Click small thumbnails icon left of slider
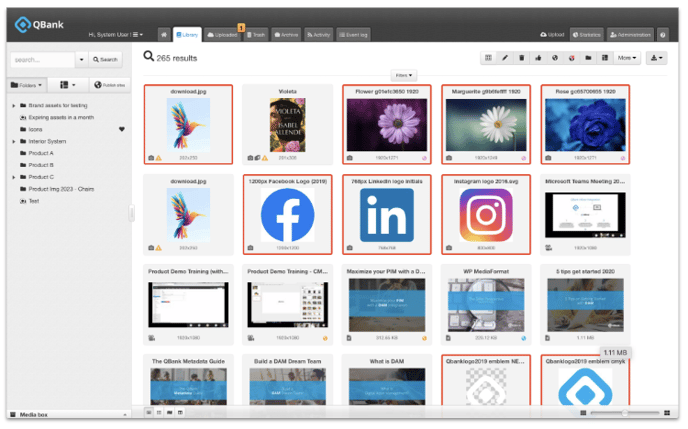This screenshot has width=688, height=429. pyautogui.click(x=583, y=413)
